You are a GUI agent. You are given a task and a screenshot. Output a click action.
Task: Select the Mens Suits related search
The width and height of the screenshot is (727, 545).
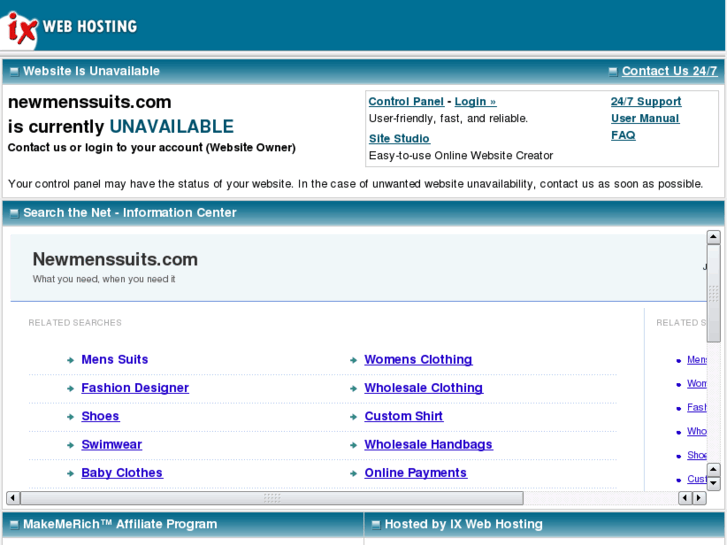coord(115,359)
